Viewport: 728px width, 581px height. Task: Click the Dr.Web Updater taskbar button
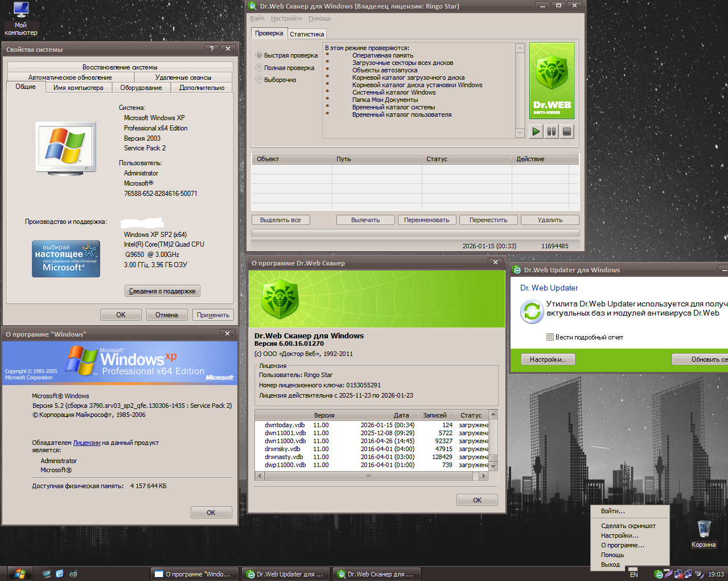[x=285, y=574]
